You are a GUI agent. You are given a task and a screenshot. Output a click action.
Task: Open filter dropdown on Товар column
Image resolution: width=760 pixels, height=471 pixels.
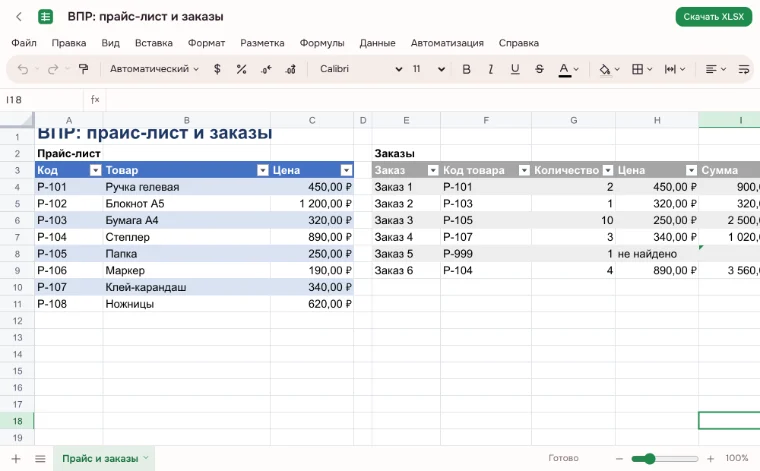(x=263, y=170)
